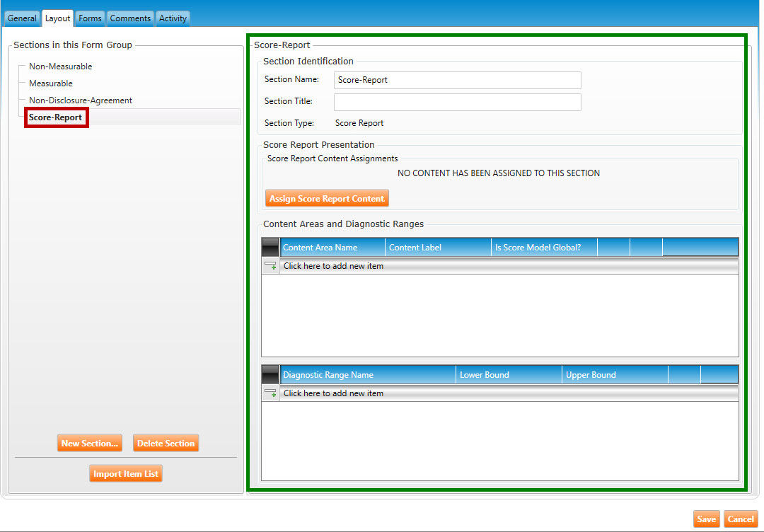Select the Measurable section in list
Image resolution: width=764 pixels, height=532 pixels.
50,83
